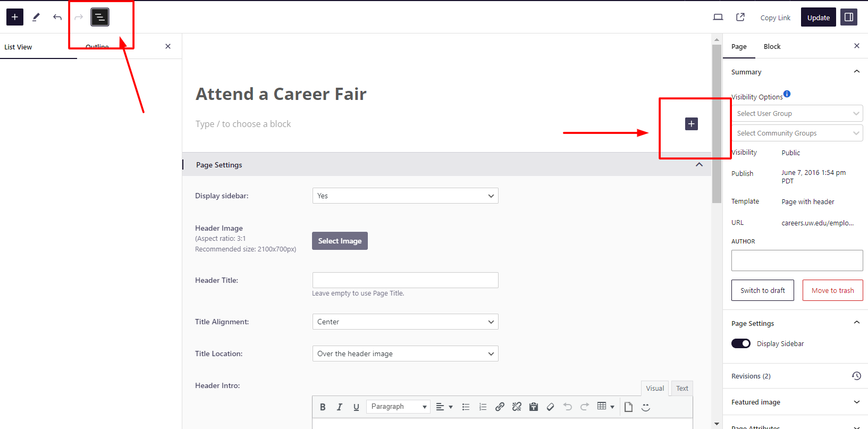The image size is (868, 429).
Task: Insert a bulleted list in Header Intro
Action: pos(466,407)
